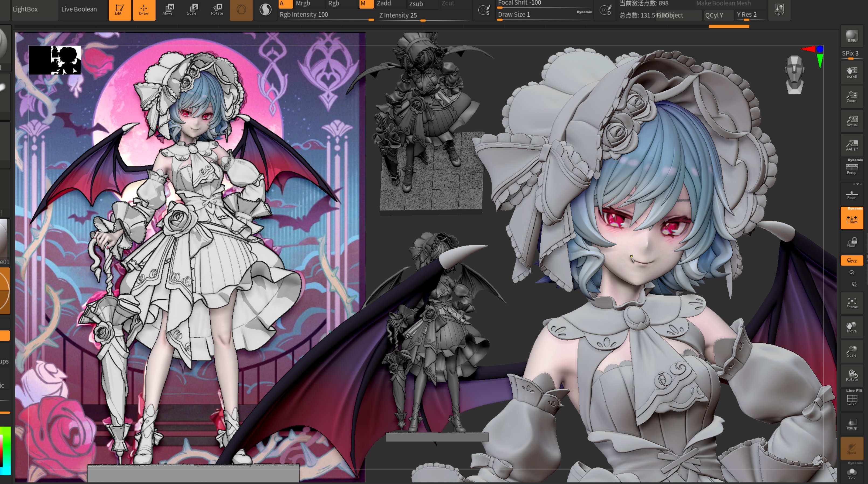
Task: Click the black silhouette thumbnail preview
Action: [x=54, y=60]
